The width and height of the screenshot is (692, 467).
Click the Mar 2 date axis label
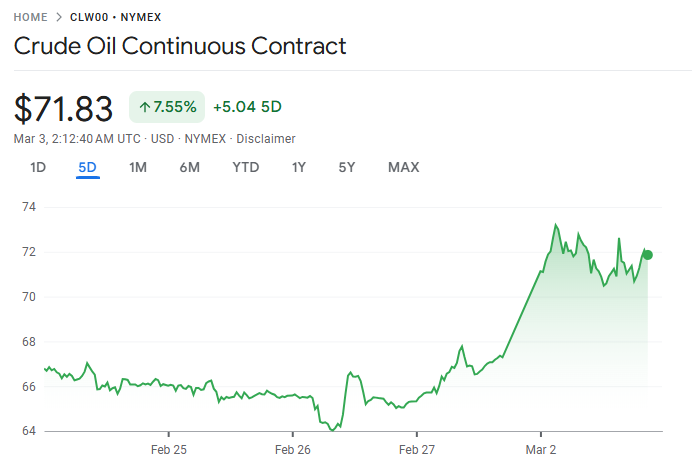tap(541, 450)
